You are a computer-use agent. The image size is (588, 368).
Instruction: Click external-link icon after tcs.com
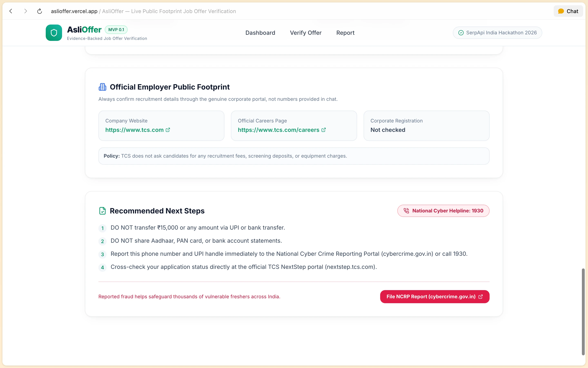168,130
